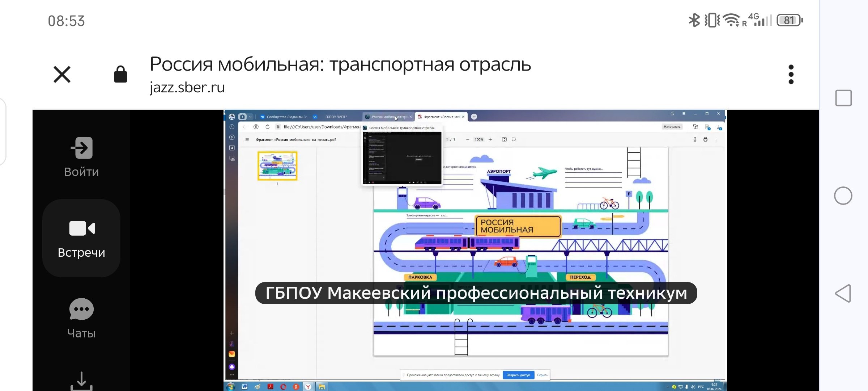868x391 pixels.
Task: Select the Сообщества Людмилы VK tab in shared screen
Action: pos(284,117)
